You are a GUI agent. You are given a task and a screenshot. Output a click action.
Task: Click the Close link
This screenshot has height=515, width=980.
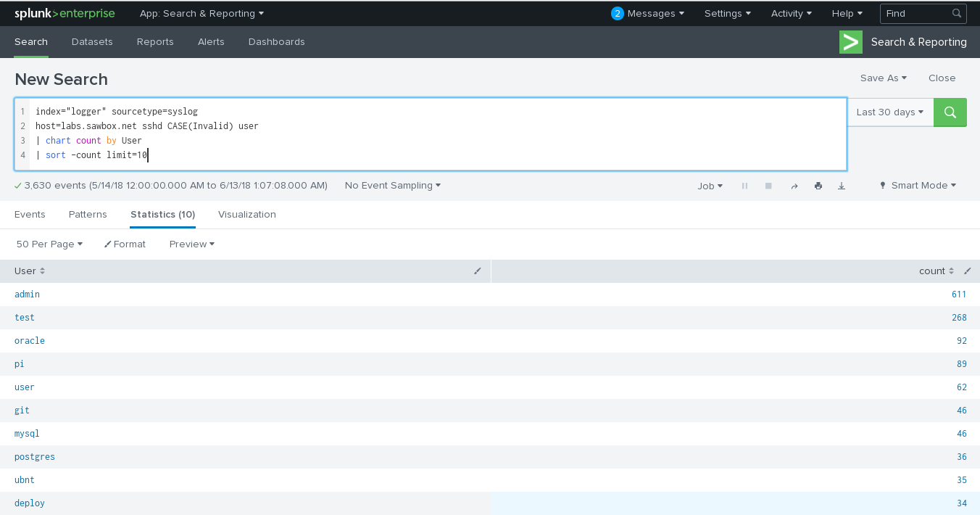coord(942,78)
